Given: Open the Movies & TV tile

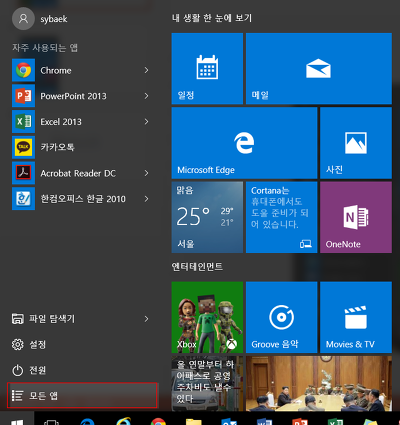Looking at the screenshot, I should point(356,317).
